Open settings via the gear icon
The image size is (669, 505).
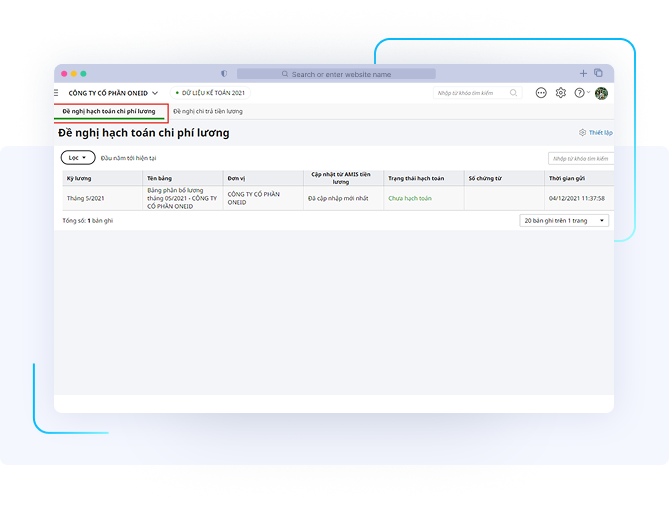pos(560,93)
